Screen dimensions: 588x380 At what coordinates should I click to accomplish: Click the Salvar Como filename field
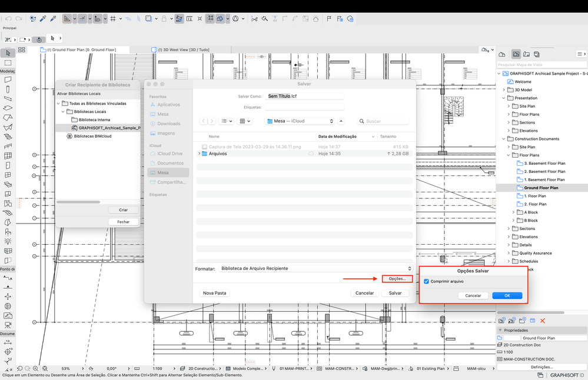304,96
